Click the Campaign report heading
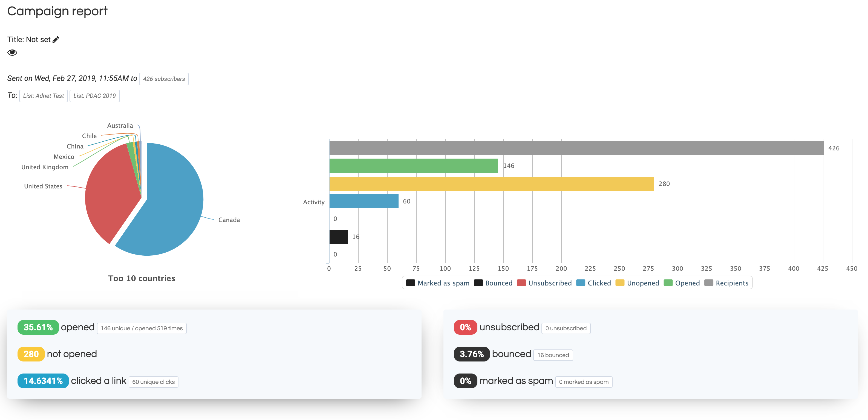868x420 pixels. (57, 11)
